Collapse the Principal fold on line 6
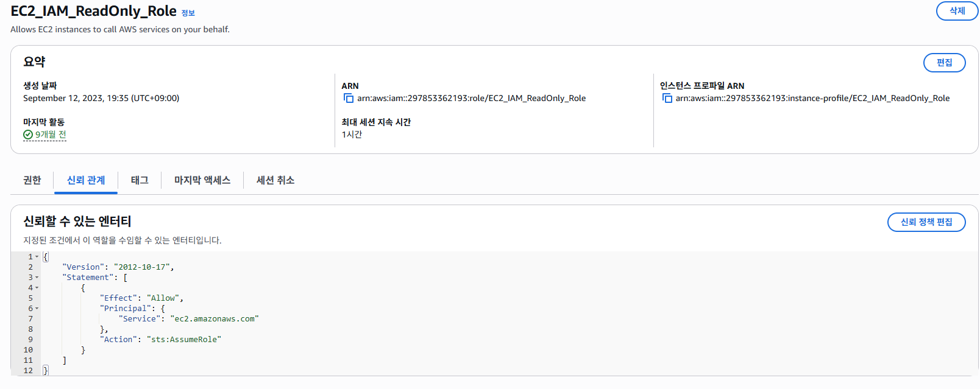The width and height of the screenshot is (980, 389). [x=37, y=309]
